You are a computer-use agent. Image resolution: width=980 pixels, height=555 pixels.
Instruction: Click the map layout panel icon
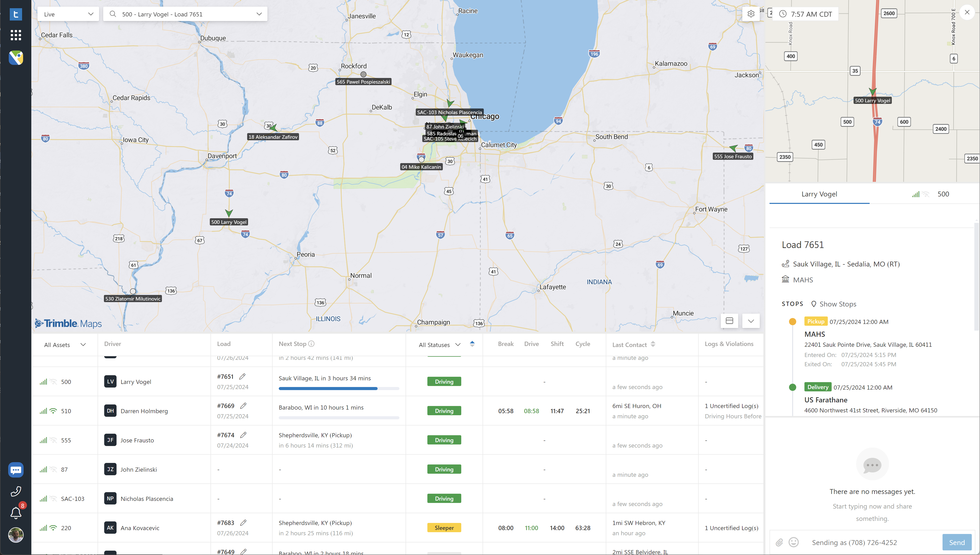pos(729,321)
